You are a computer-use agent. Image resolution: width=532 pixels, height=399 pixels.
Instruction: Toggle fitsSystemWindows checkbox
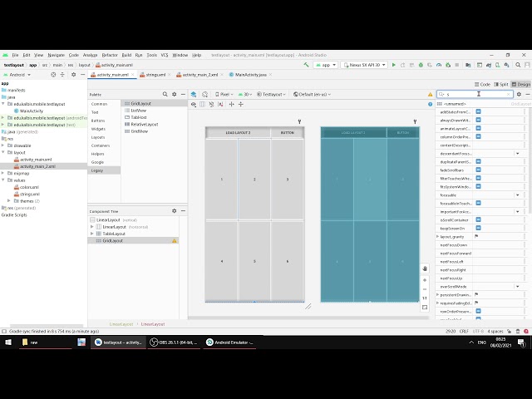pyautogui.click(x=479, y=186)
